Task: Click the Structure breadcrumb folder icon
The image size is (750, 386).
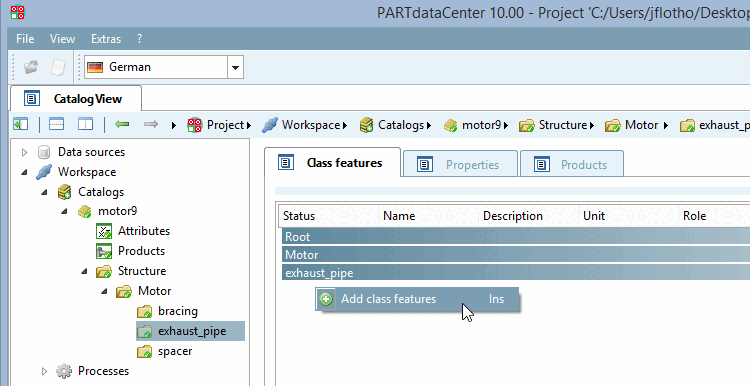Action: tap(527, 126)
